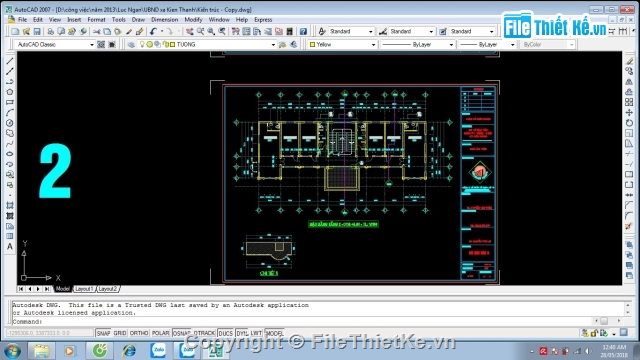Screen dimensions: 640x360
Task: Toggle POLAR tracking
Action: 160,333
